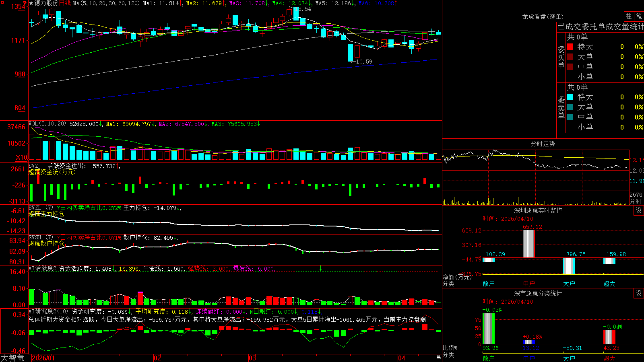
Task: Click the 分时走势 panel title
Action: [x=543, y=144]
